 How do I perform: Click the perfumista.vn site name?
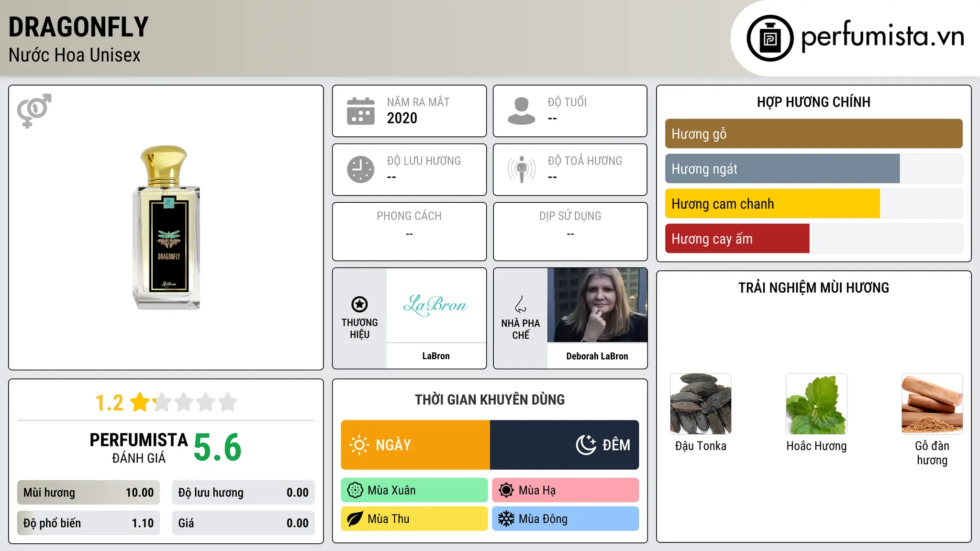point(883,36)
